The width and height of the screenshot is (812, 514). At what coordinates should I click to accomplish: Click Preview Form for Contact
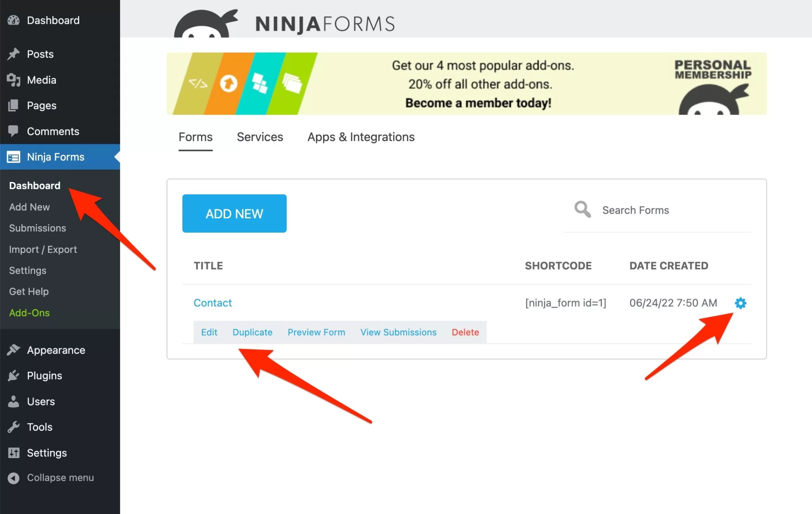tap(316, 332)
